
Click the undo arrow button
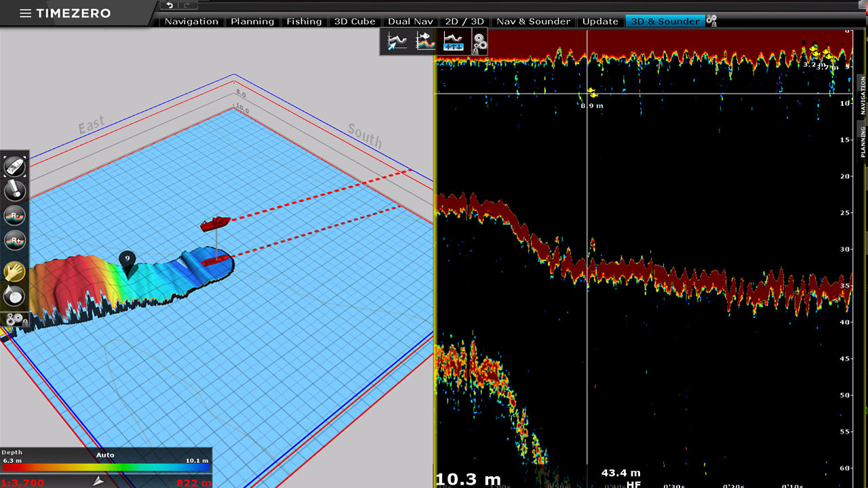pos(170,5)
